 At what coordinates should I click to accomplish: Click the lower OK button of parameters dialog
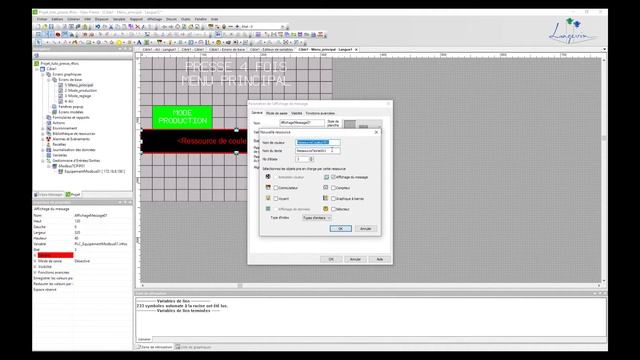(331, 259)
